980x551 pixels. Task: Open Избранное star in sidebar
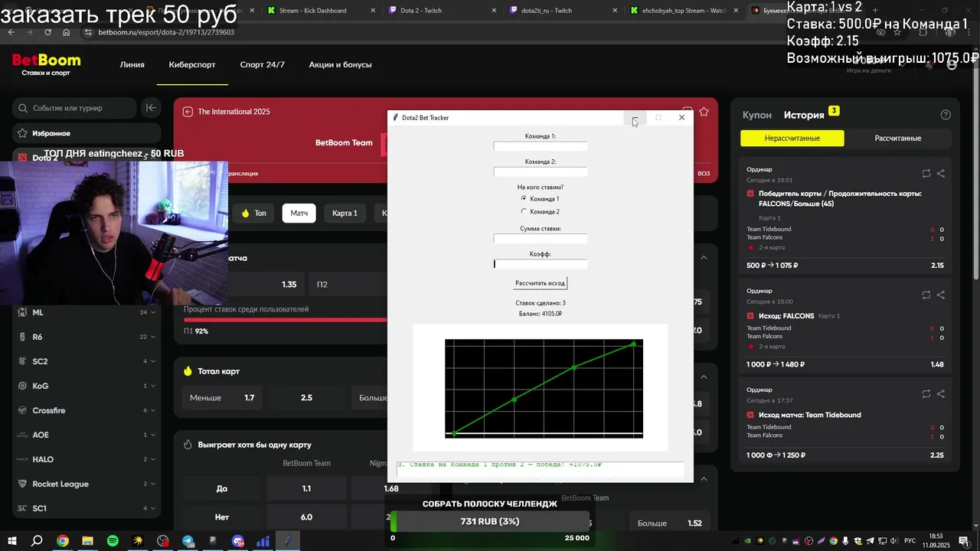[23, 133]
